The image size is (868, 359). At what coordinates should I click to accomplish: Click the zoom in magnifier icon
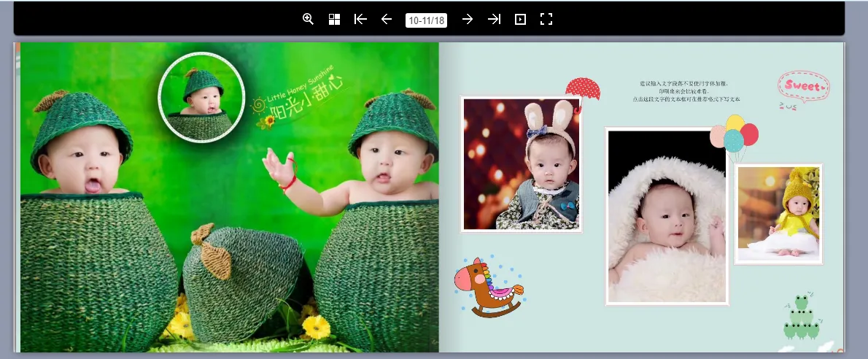coord(308,20)
